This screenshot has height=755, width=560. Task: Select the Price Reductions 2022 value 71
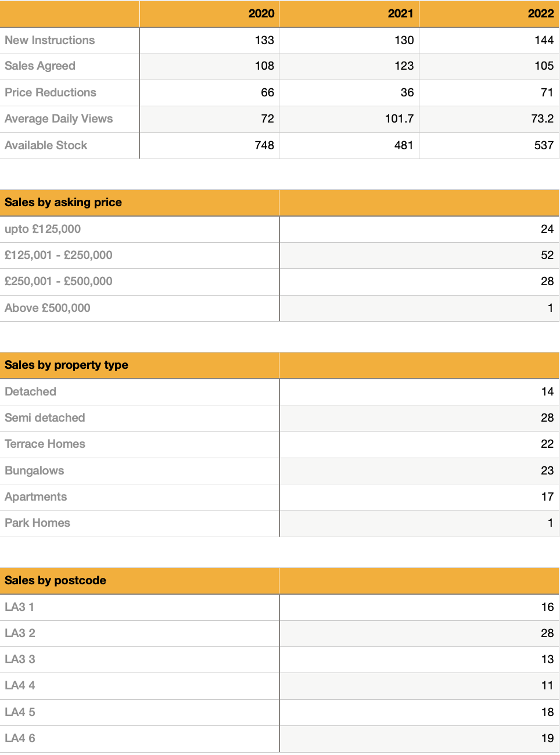click(546, 92)
